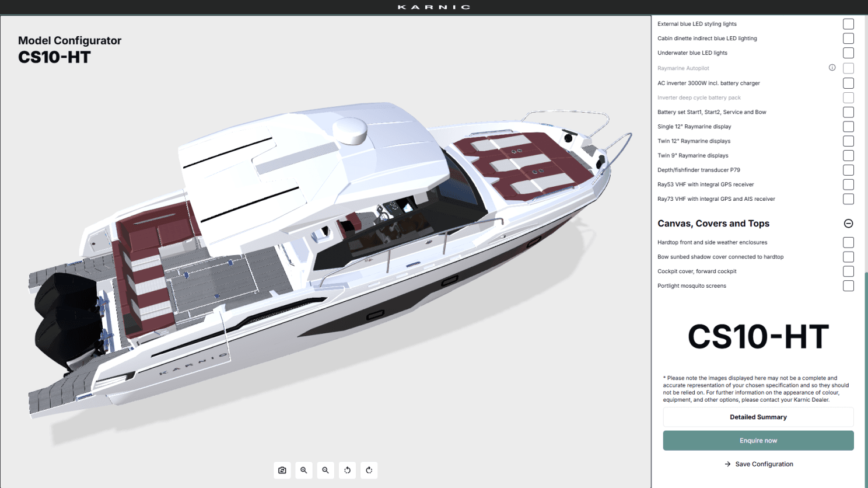This screenshot has width=868, height=488.
Task: Add Ray73 VHF with GPS and AIS receiver
Action: pyautogui.click(x=848, y=198)
